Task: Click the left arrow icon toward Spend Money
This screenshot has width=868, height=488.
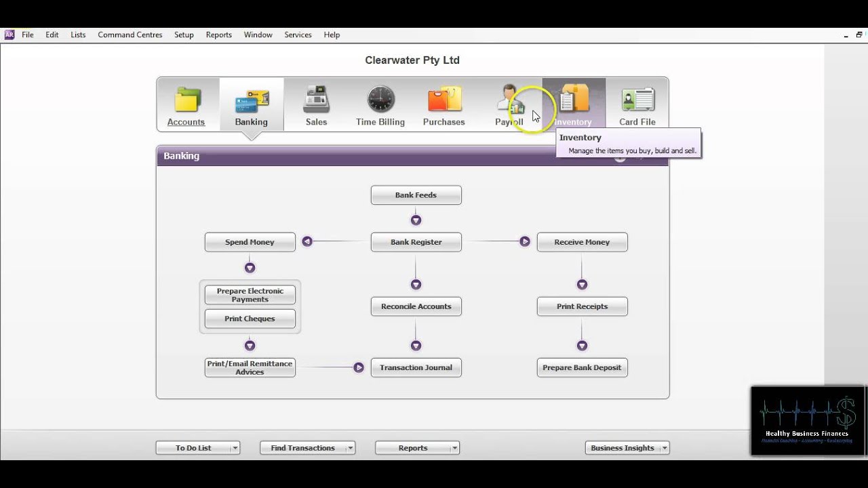Action: click(307, 241)
